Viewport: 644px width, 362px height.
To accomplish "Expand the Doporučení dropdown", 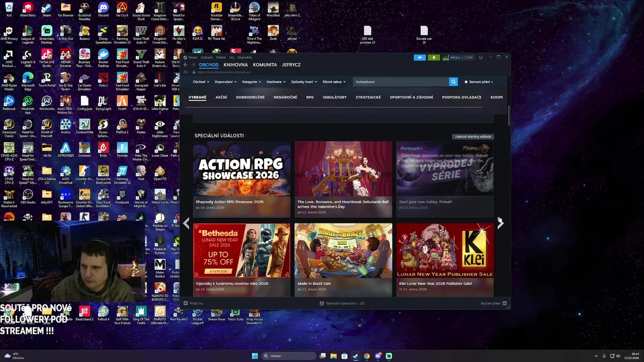I will click(x=225, y=81).
